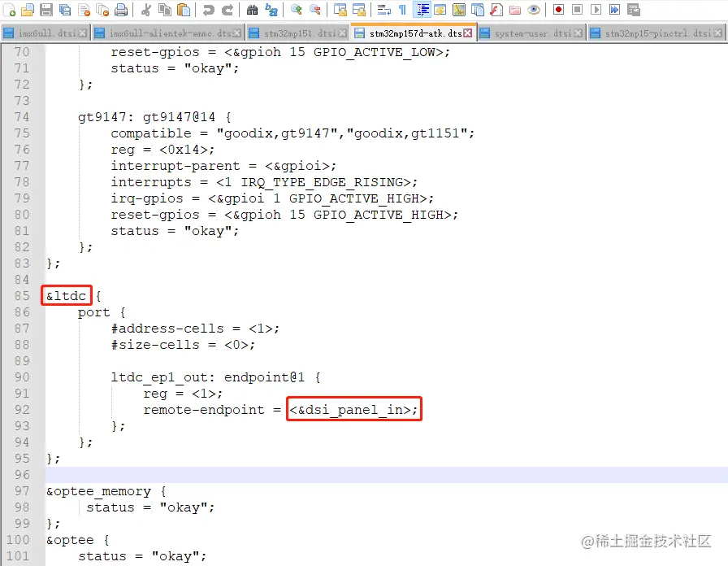Switch to the imx6ull.dtsi tab
Screen dimensions: 728x566
pyautogui.click(x=45, y=33)
